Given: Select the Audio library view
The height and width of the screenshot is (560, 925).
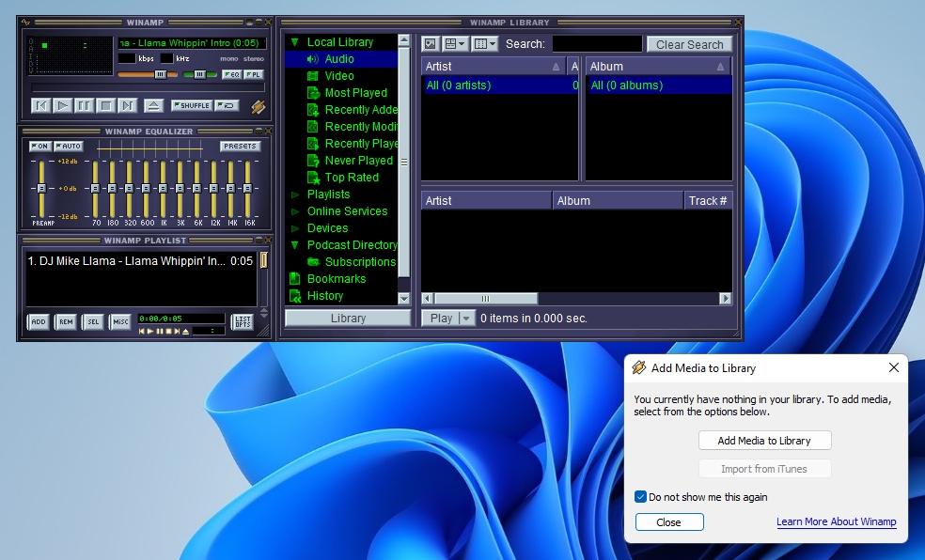Looking at the screenshot, I should [x=339, y=59].
